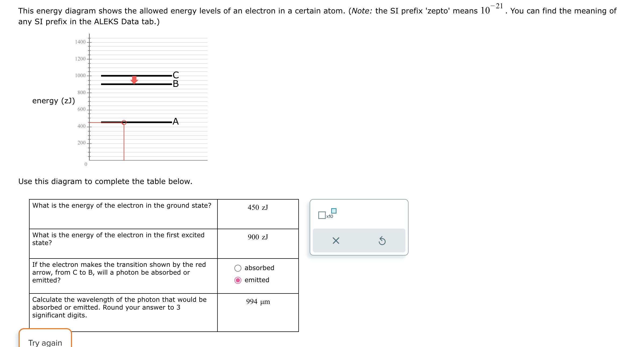Click the mantissa checkbox left of x10

tap(322, 215)
